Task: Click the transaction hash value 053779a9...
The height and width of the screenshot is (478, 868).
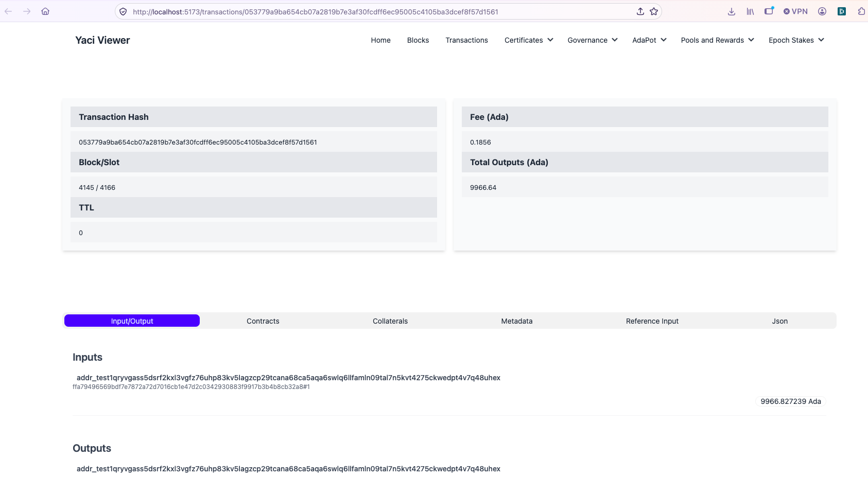Action: (198, 142)
